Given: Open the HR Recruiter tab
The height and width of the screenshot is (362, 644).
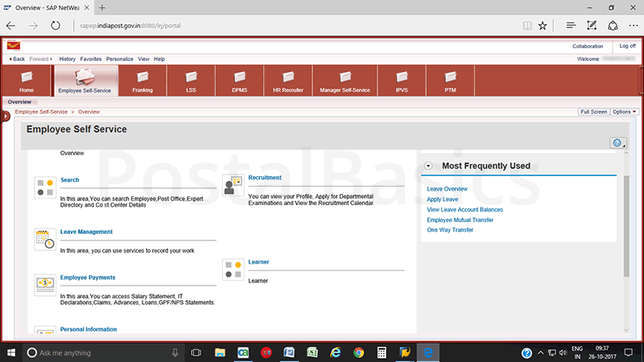Looking at the screenshot, I should 288,82.
